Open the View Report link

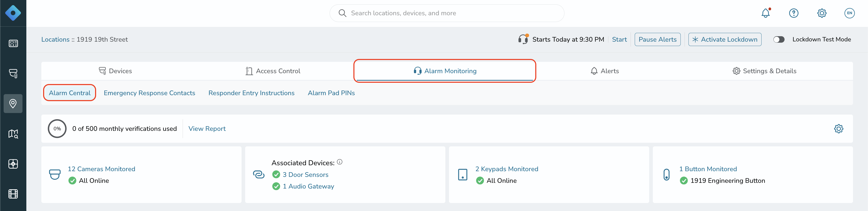point(207,129)
